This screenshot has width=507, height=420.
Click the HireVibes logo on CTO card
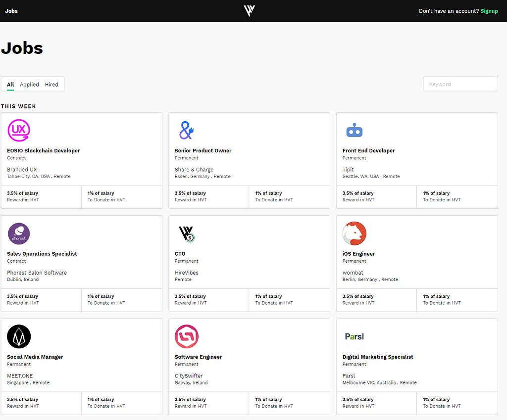[187, 233]
